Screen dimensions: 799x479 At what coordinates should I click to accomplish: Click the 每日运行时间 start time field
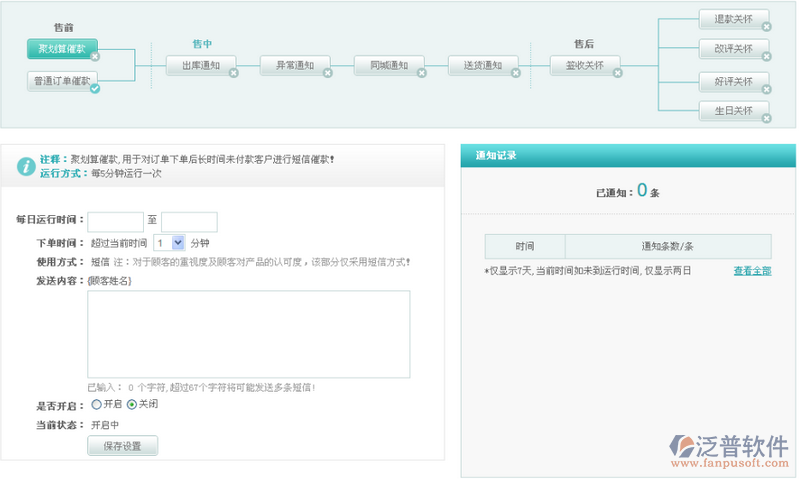(116, 222)
